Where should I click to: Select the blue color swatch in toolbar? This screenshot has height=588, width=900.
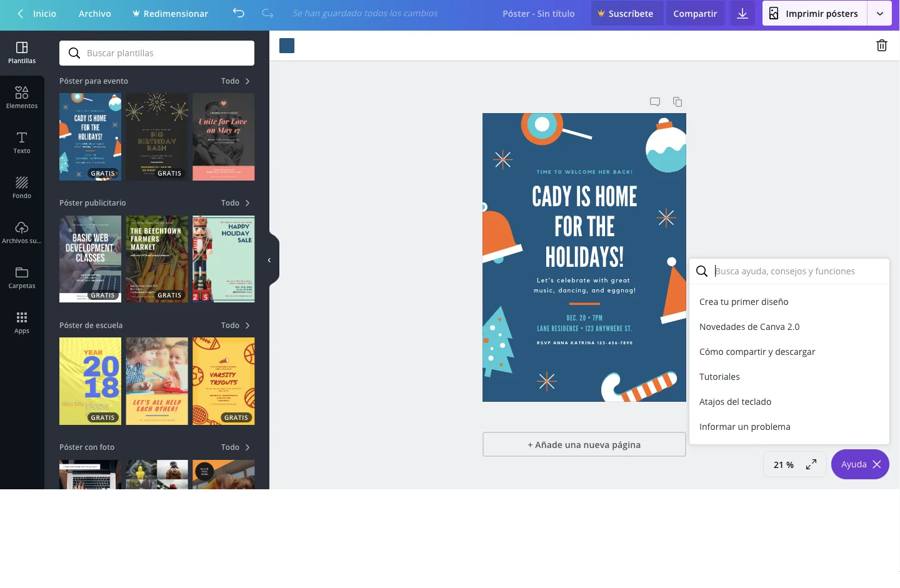[287, 46]
